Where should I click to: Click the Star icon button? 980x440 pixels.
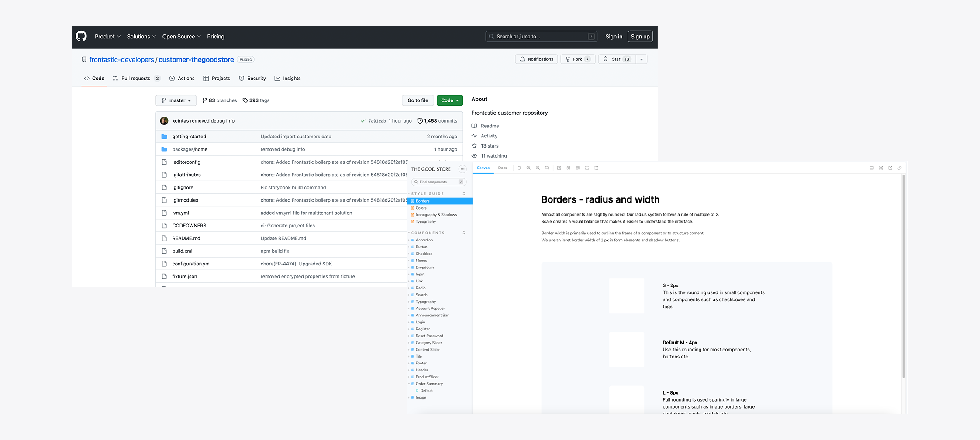617,59
